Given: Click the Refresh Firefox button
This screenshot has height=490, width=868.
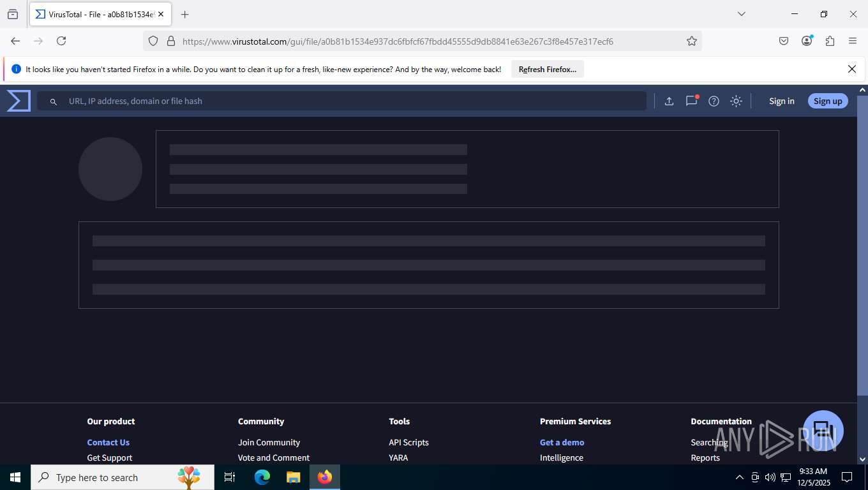Looking at the screenshot, I should click(x=548, y=69).
